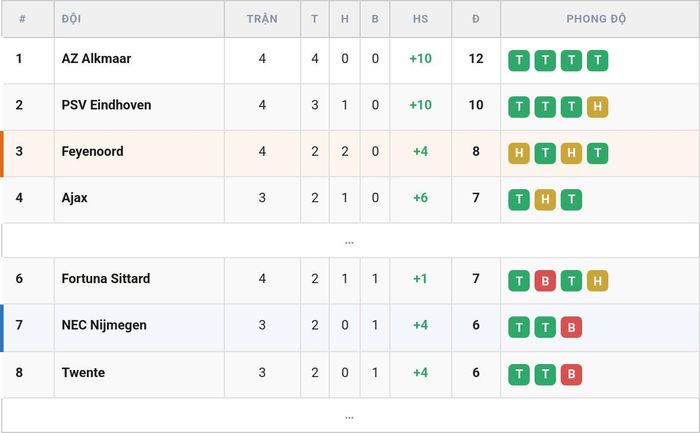Image resolution: width=700 pixels, height=433 pixels.
Task: Open the PSV Eindhoven team link
Action: point(106,105)
